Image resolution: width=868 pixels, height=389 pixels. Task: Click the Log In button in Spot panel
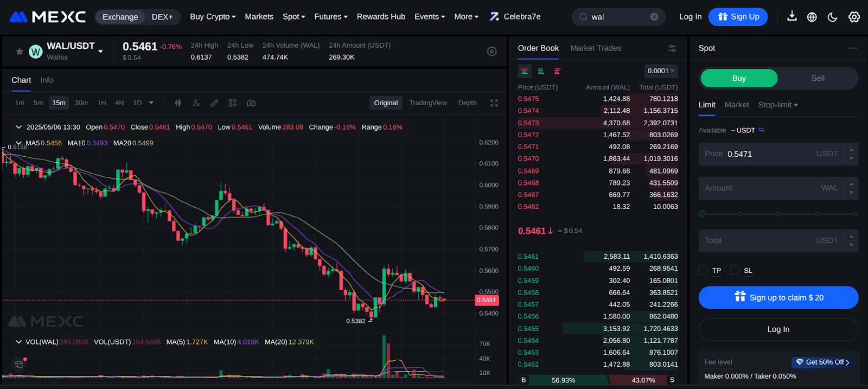point(778,329)
